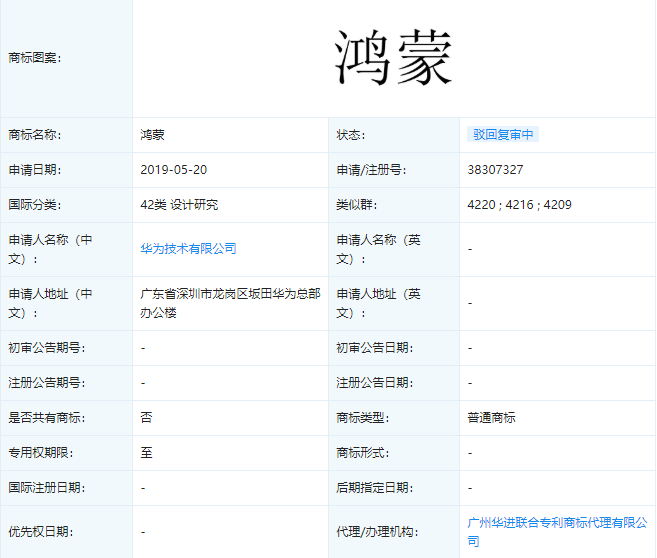Click the 申请人地址（英文） label

(x=378, y=303)
